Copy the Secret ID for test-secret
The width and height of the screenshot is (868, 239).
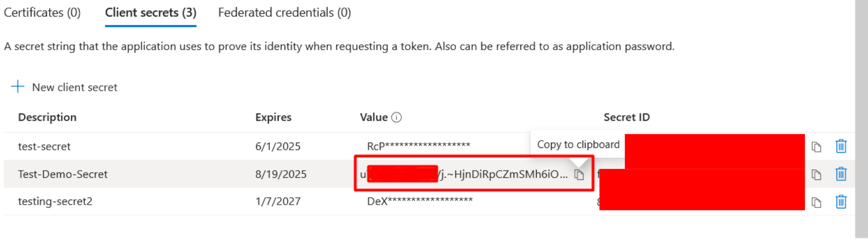point(816,147)
